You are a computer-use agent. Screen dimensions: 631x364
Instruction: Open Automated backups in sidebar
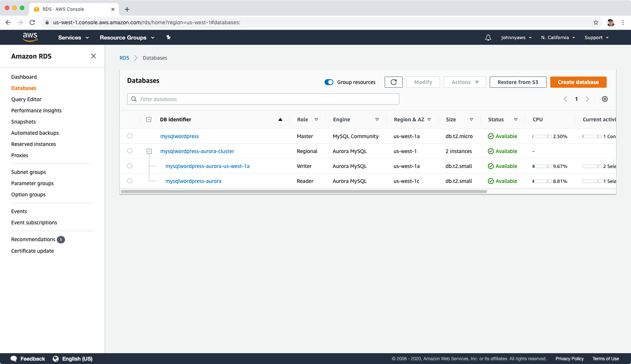pos(35,133)
